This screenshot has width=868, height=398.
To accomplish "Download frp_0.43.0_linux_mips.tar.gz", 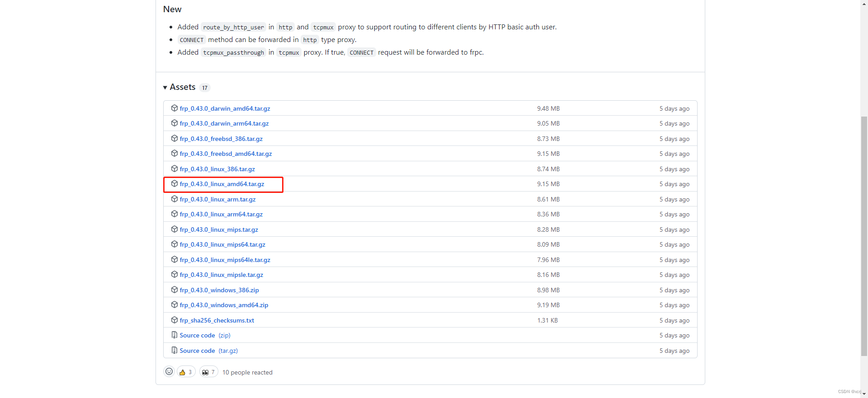I will coord(219,229).
